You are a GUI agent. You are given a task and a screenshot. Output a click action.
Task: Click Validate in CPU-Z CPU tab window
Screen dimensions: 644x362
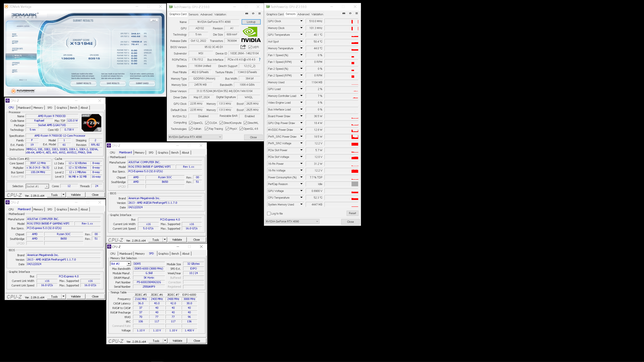[x=76, y=195]
